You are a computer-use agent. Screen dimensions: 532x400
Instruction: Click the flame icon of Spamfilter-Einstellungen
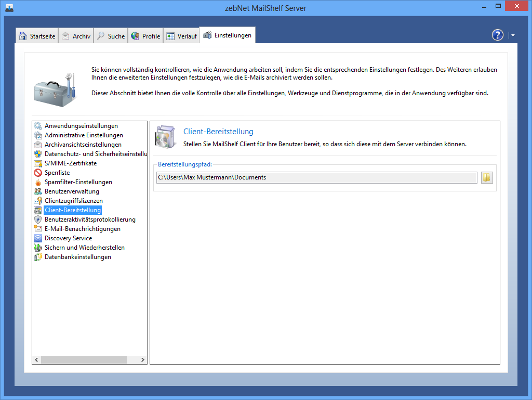pyautogui.click(x=38, y=182)
